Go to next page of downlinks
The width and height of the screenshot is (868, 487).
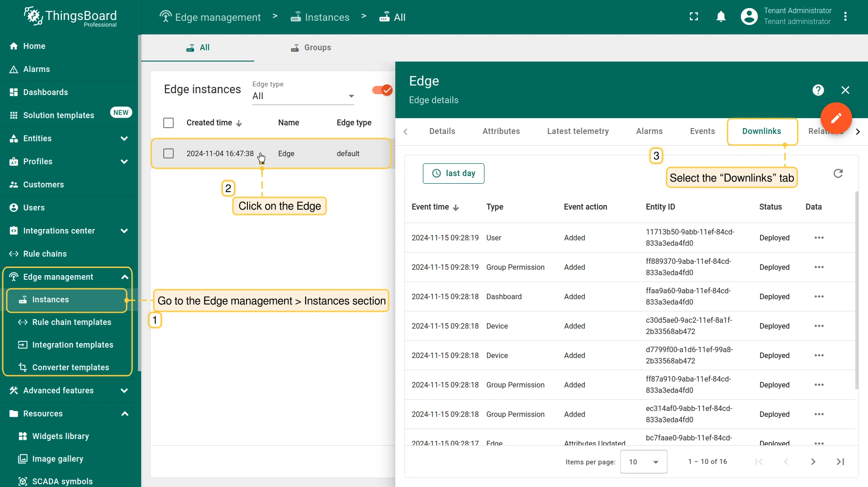[x=813, y=462]
